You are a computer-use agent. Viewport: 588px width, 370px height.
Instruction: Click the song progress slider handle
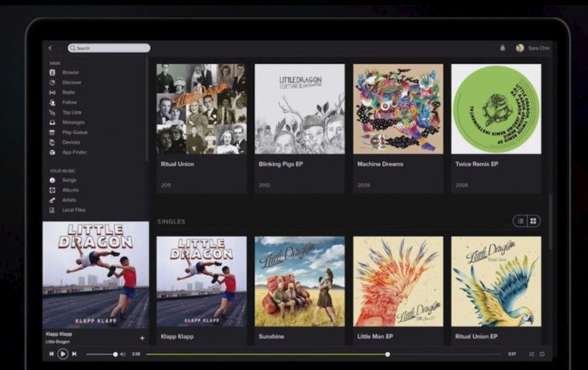click(x=387, y=354)
